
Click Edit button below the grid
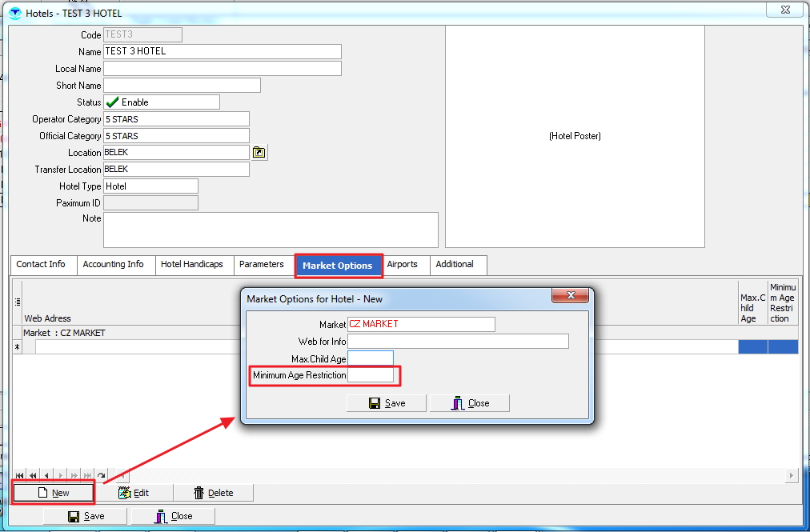pyautogui.click(x=134, y=493)
